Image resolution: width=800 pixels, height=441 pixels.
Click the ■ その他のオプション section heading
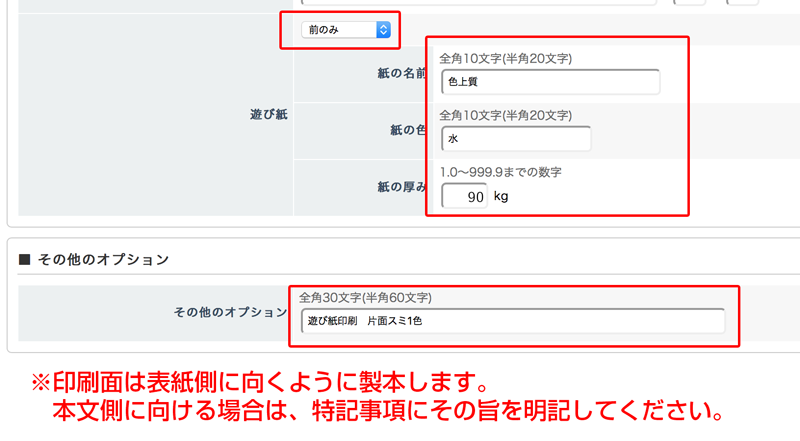tap(94, 259)
